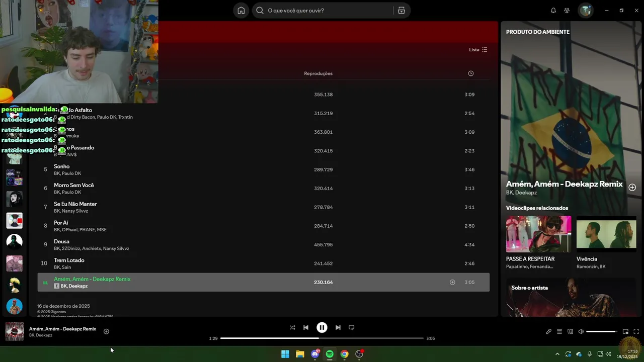Select track 5 'Sonho'
Viewport: 644px width, 362px height.
pos(263,169)
